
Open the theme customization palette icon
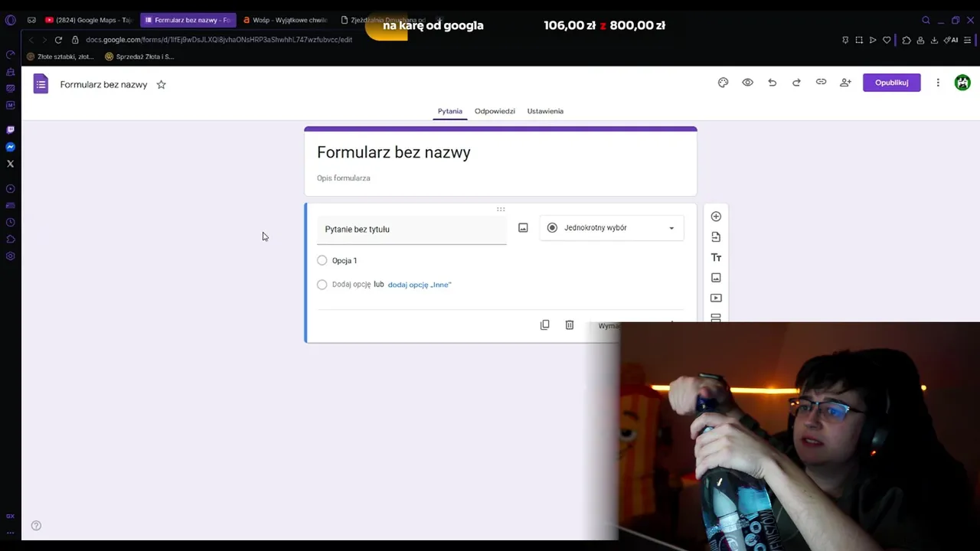coord(723,83)
